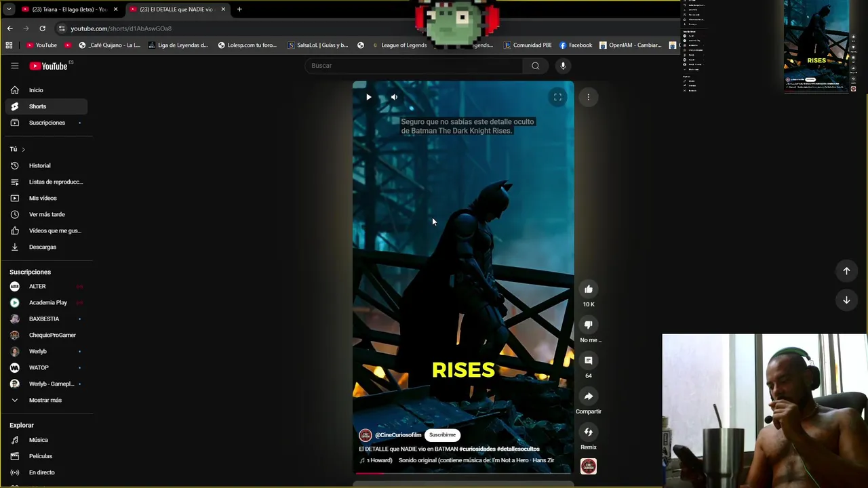Open En directo under Explorar

47,472
